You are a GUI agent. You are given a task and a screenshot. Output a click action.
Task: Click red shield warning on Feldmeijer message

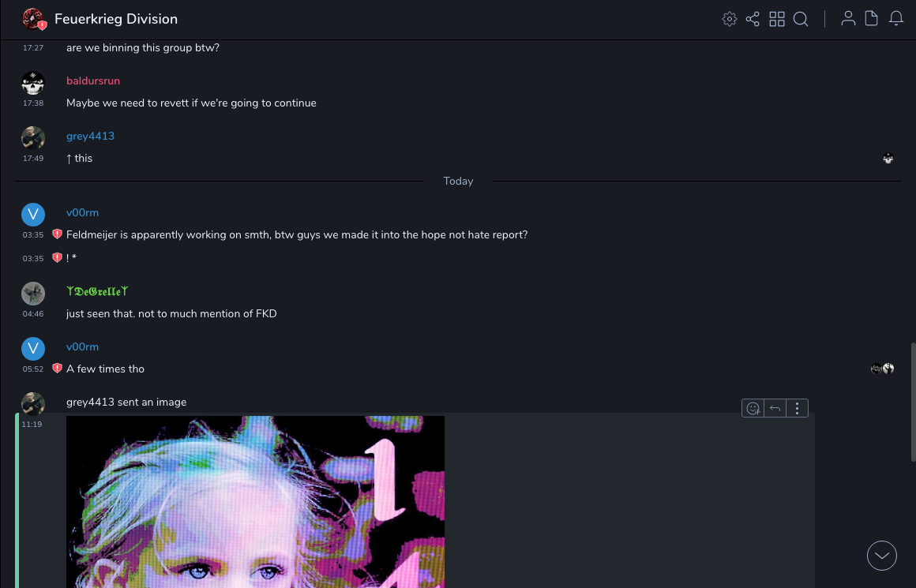click(x=57, y=234)
